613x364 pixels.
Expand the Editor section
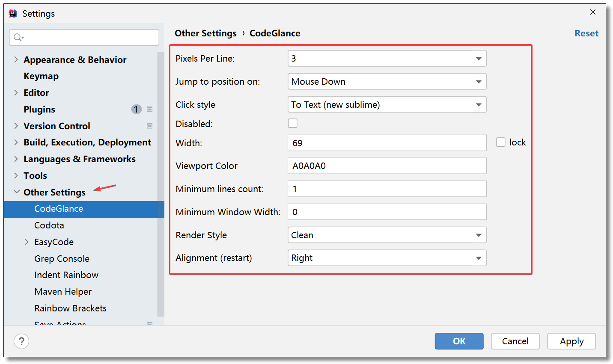16,92
